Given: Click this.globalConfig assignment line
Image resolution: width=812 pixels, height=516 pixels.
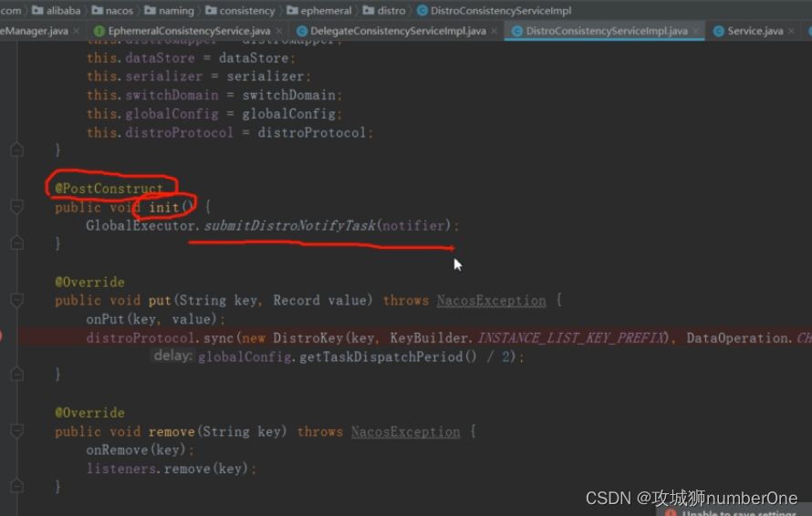Looking at the screenshot, I should pos(213,114).
